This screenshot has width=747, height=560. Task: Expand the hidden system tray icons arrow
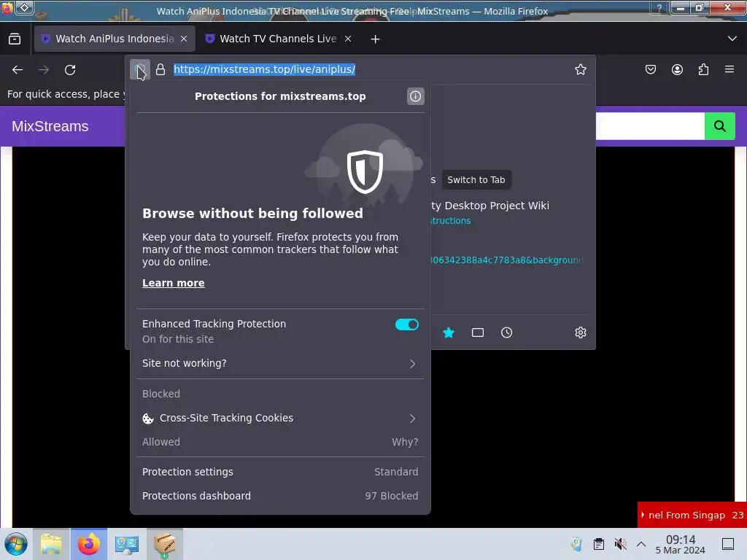[x=641, y=544]
